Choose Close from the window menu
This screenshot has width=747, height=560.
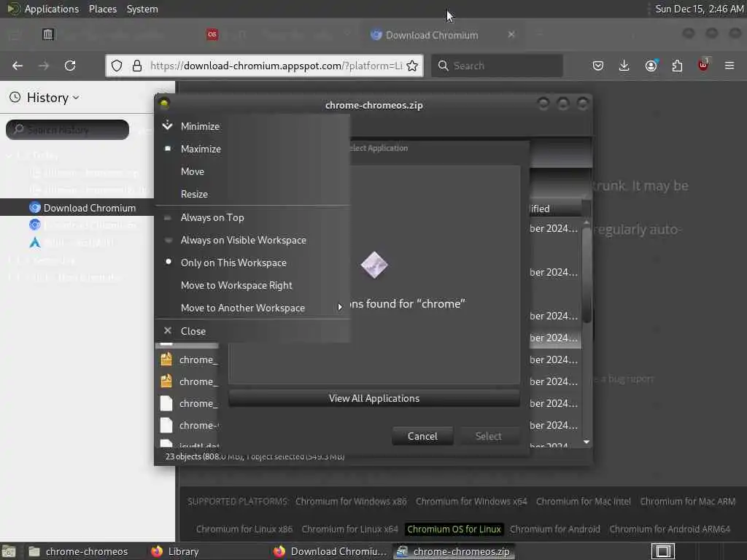point(252,331)
